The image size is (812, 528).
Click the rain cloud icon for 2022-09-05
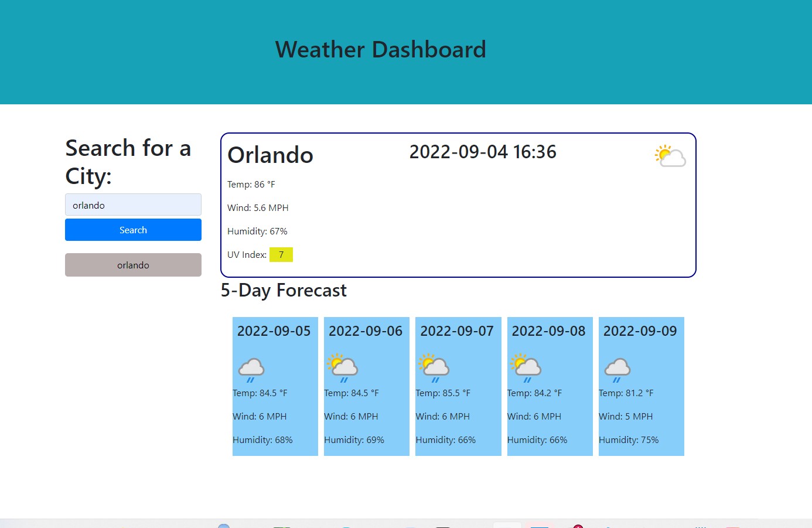(251, 370)
